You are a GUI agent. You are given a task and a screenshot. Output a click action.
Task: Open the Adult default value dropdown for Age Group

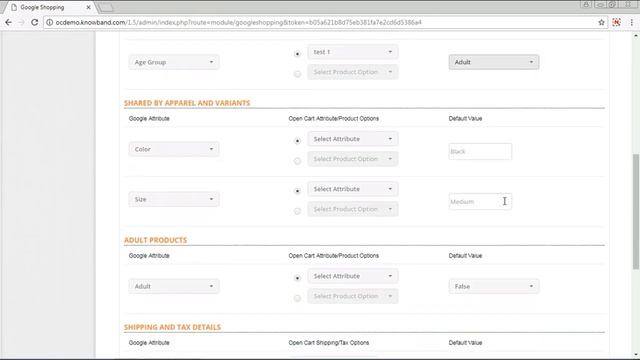(494, 62)
